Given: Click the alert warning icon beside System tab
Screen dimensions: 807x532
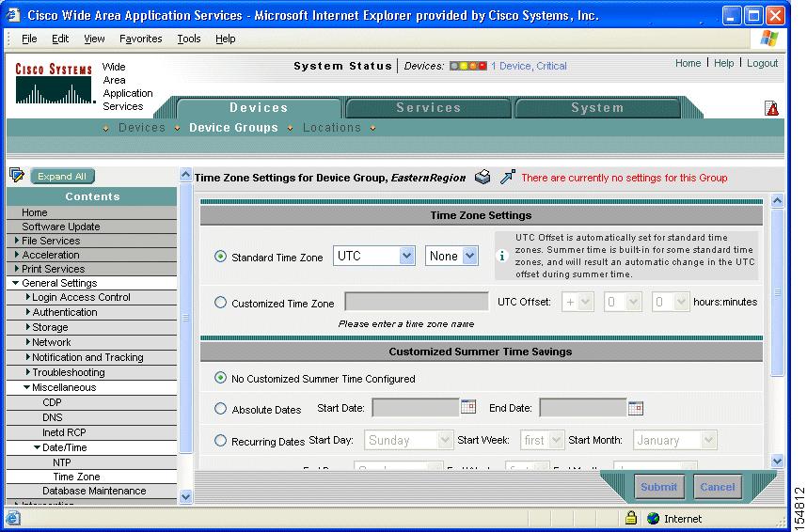Looking at the screenshot, I should (x=771, y=108).
